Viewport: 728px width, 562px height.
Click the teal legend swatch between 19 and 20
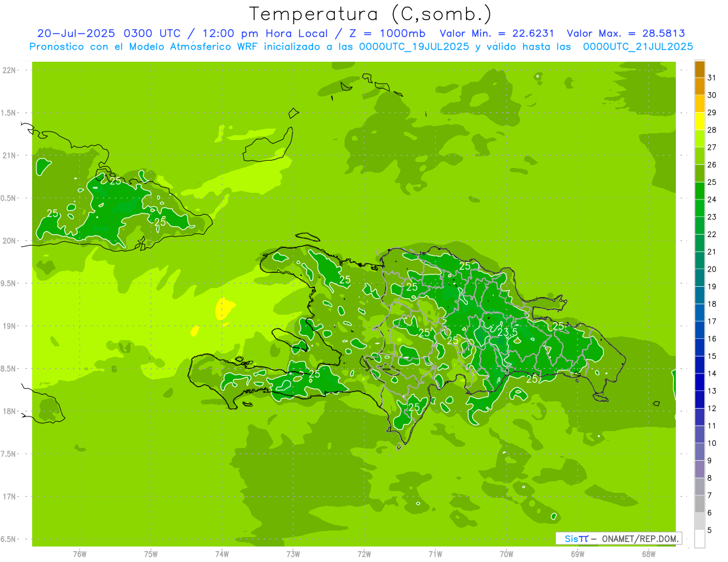click(x=700, y=278)
